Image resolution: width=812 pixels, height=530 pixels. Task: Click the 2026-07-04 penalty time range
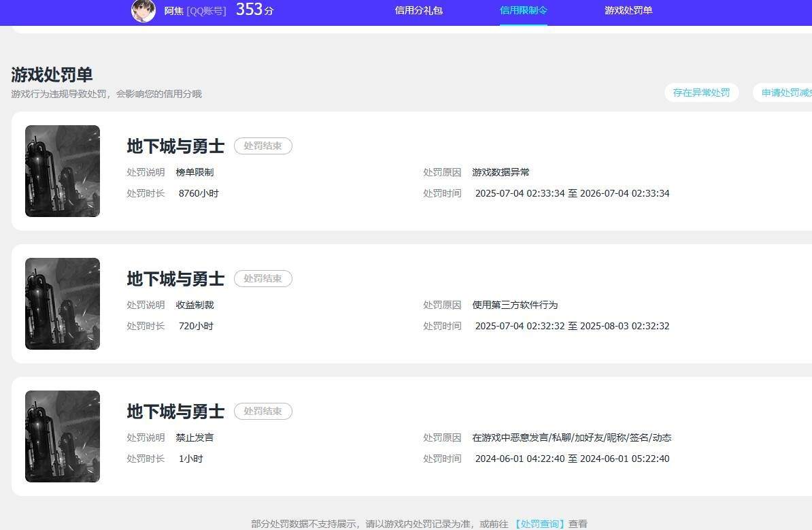click(x=572, y=193)
